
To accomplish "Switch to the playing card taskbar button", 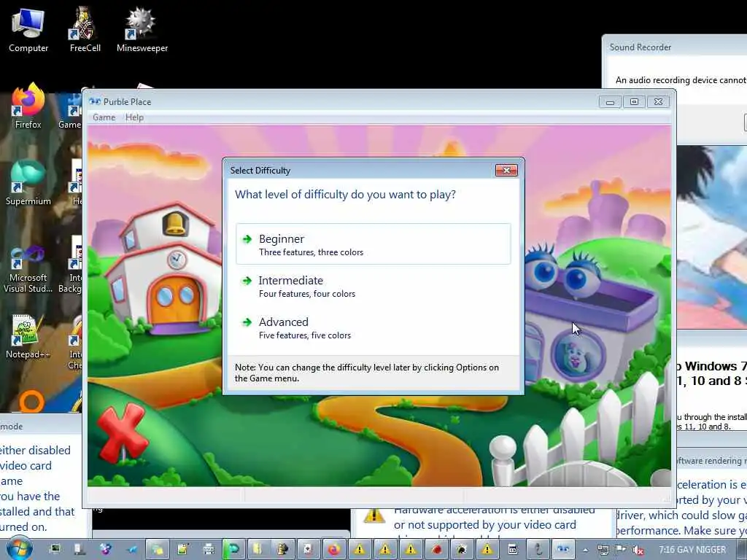I will click(x=308, y=550).
